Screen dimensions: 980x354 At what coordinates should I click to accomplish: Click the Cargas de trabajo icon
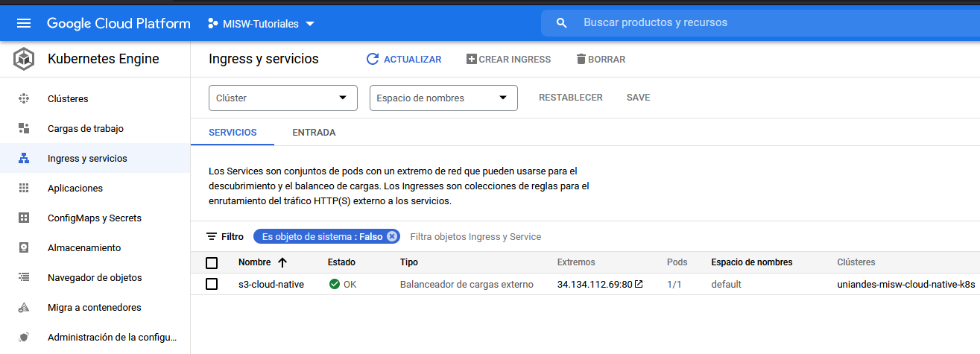click(24, 128)
